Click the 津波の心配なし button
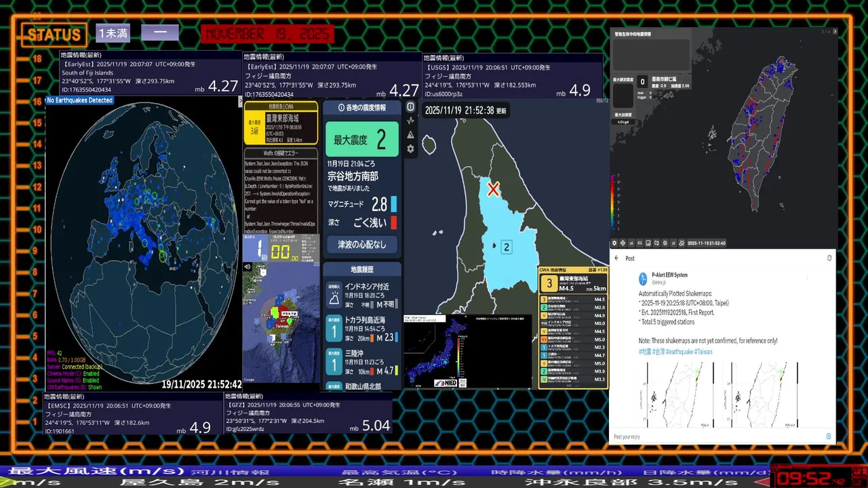Viewport: 868px width, 488px height. coord(361,244)
